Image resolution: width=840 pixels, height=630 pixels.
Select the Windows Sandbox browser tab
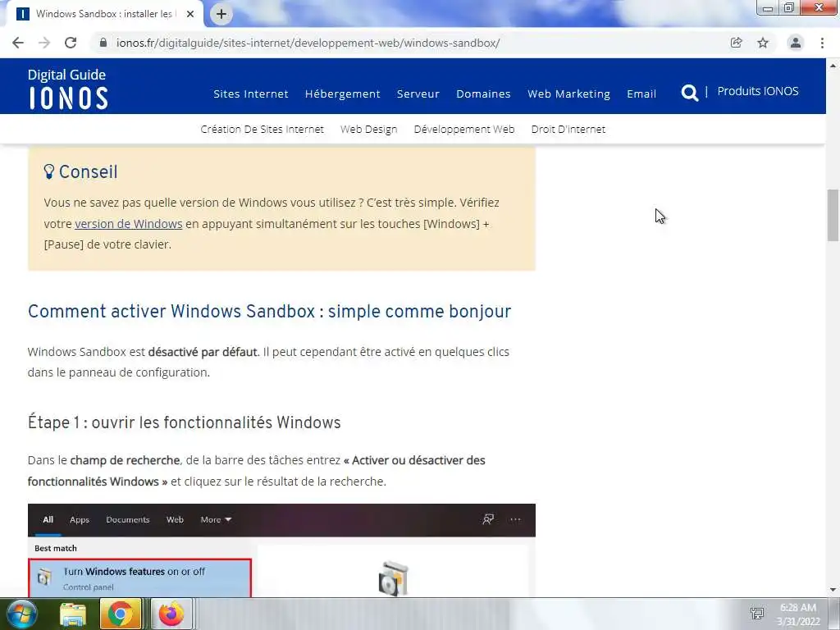tap(104, 14)
